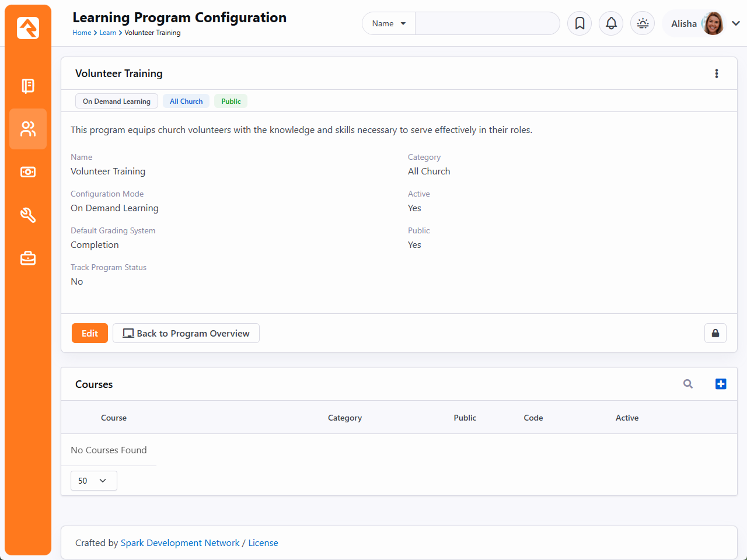Click the Rock logo in sidebar
This screenshot has height=560, width=747.
pos(28,28)
